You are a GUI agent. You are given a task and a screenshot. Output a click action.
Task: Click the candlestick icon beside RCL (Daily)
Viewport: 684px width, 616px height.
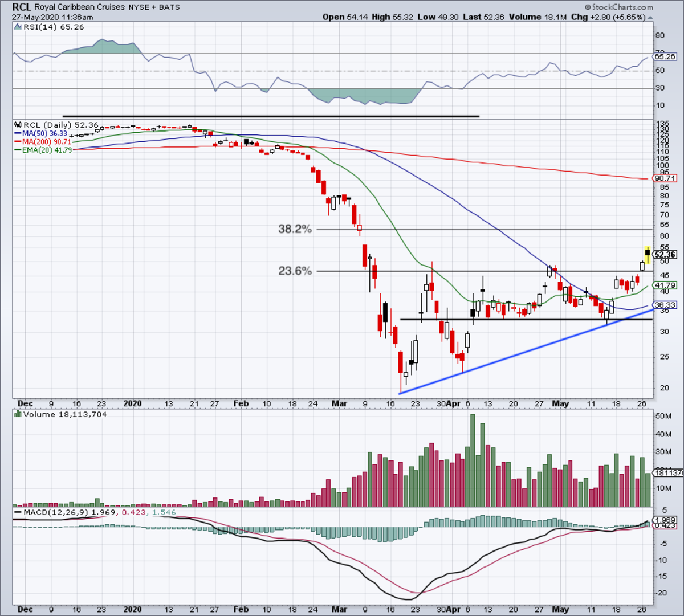tap(18, 125)
